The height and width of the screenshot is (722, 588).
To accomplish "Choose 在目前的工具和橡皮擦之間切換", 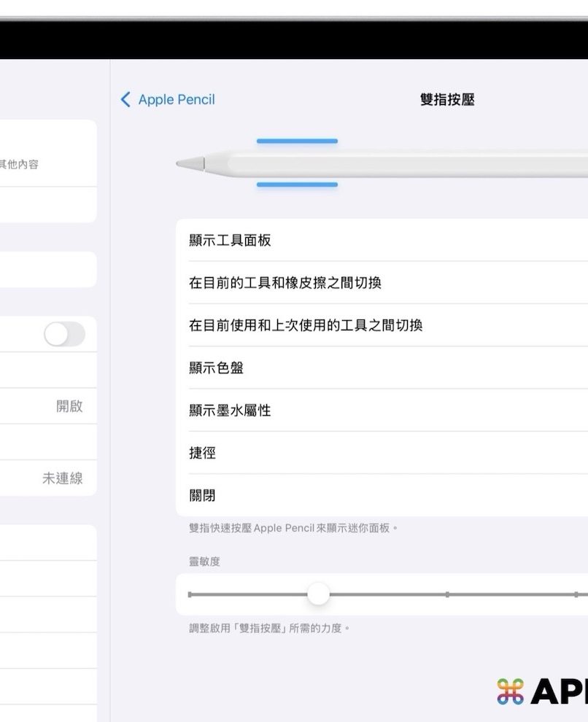I will 285,283.
